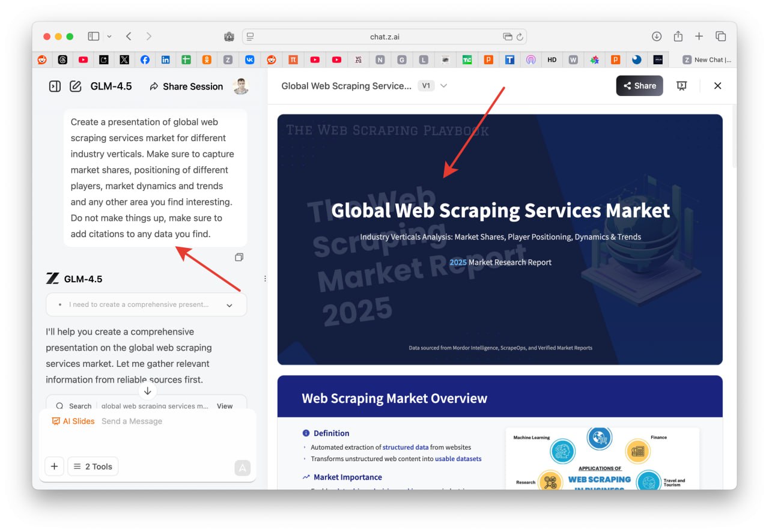Viewport: 769px width, 532px height.
Task: Click the dark Share button
Action: coord(639,86)
